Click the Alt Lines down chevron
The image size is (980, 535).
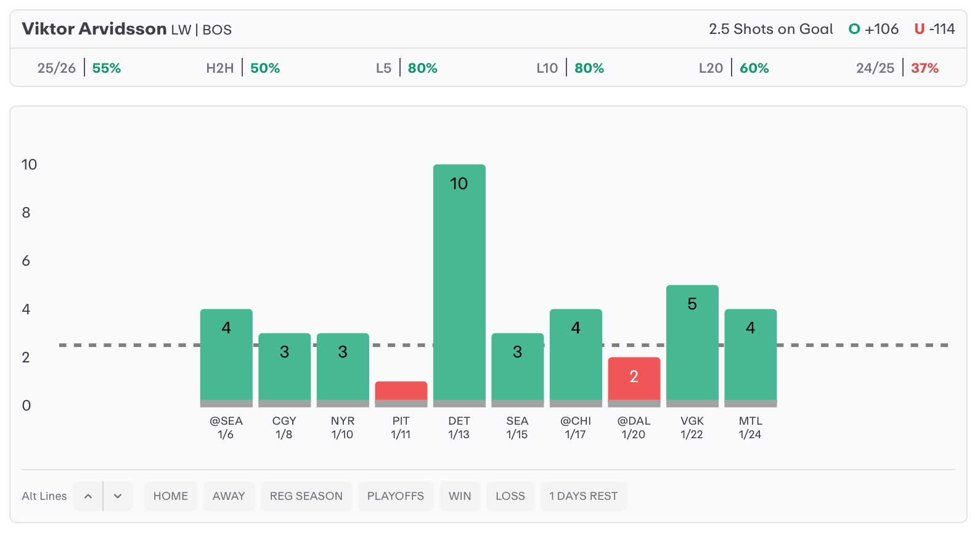tap(118, 496)
